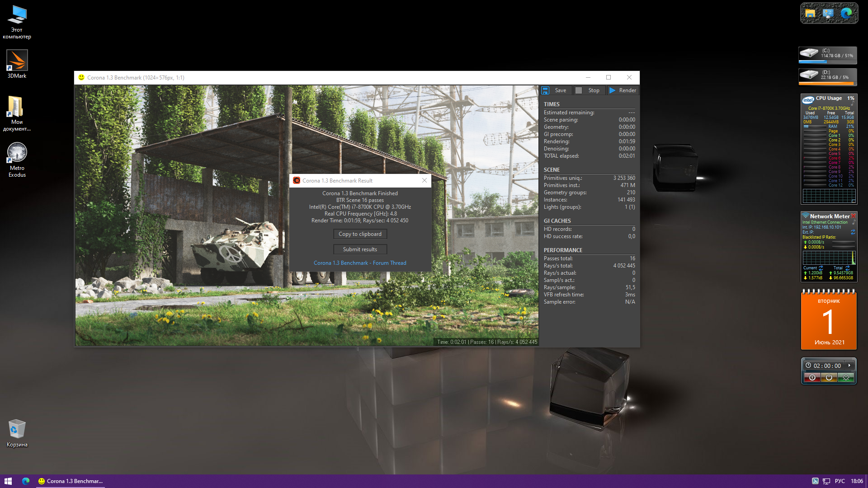The image size is (868, 488).
Task: Stop the Corona render
Action: [589, 90]
